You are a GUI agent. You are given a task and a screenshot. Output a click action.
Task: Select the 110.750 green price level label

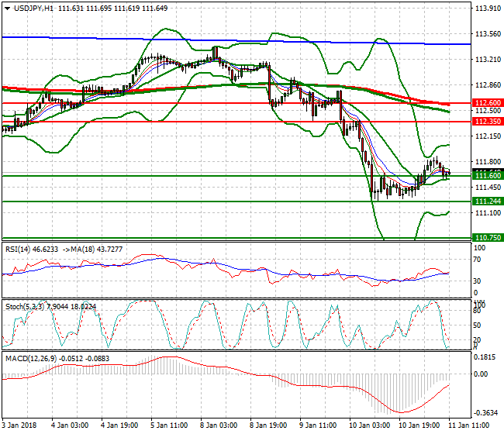pyautogui.click(x=488, y=238)
